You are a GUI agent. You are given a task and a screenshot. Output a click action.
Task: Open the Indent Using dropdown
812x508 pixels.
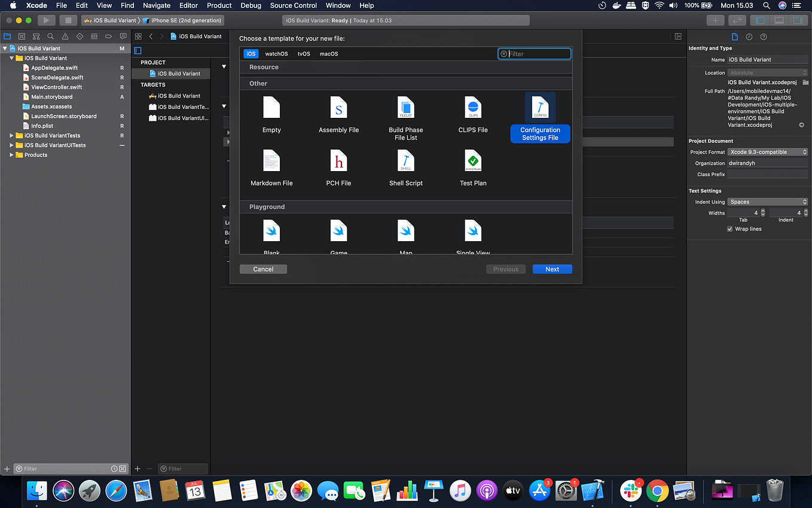[768, 202]
